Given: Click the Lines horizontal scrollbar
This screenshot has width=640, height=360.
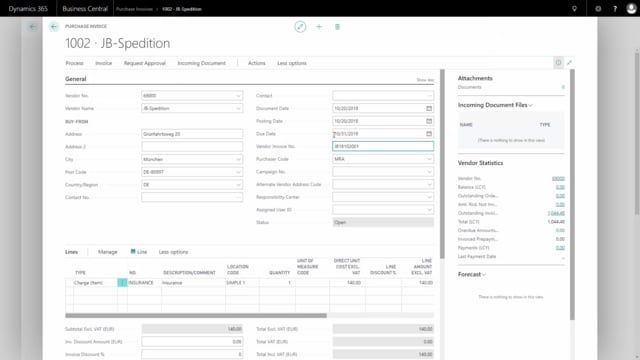Looking at the screenshot, I should coord(196,316).
